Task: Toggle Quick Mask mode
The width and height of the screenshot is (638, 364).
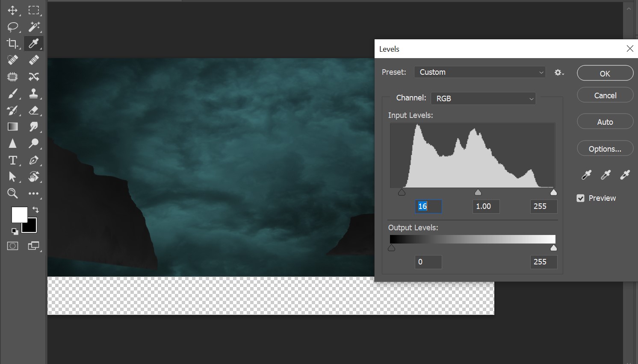Action: tap(13, 246)
